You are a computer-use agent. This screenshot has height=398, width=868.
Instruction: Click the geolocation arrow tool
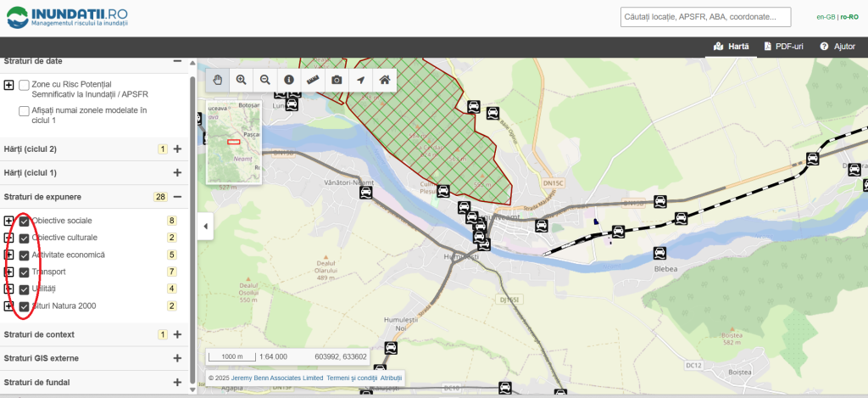360,80
